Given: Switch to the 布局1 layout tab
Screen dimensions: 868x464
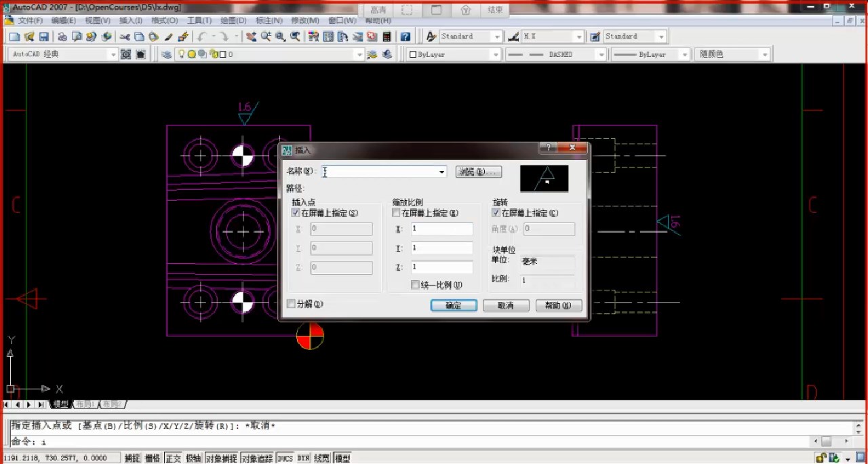Looking at the screenshot, I should pyautogui.click(x=85, y=404).
